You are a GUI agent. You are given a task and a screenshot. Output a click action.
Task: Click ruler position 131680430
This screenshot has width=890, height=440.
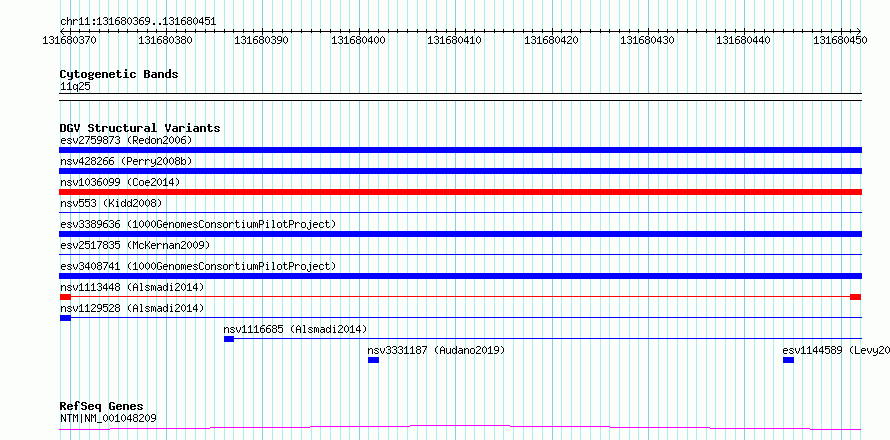pos(648,40)
